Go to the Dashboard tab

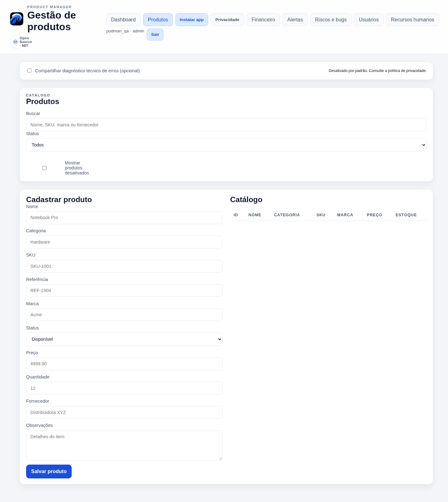(x=123, y=19)
